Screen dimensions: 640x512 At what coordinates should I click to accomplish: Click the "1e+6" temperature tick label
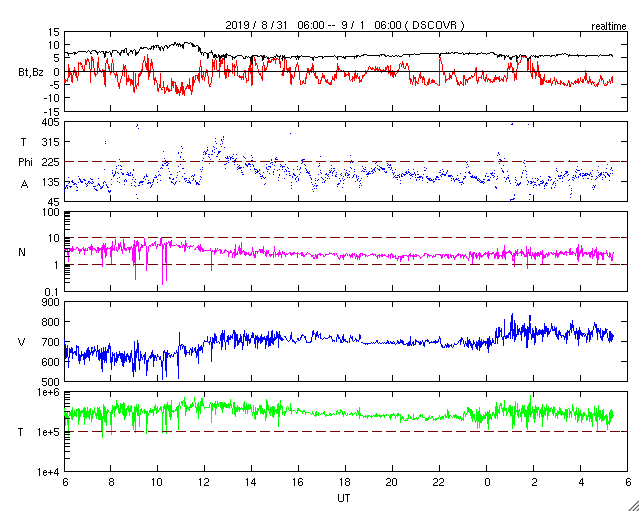47,392
